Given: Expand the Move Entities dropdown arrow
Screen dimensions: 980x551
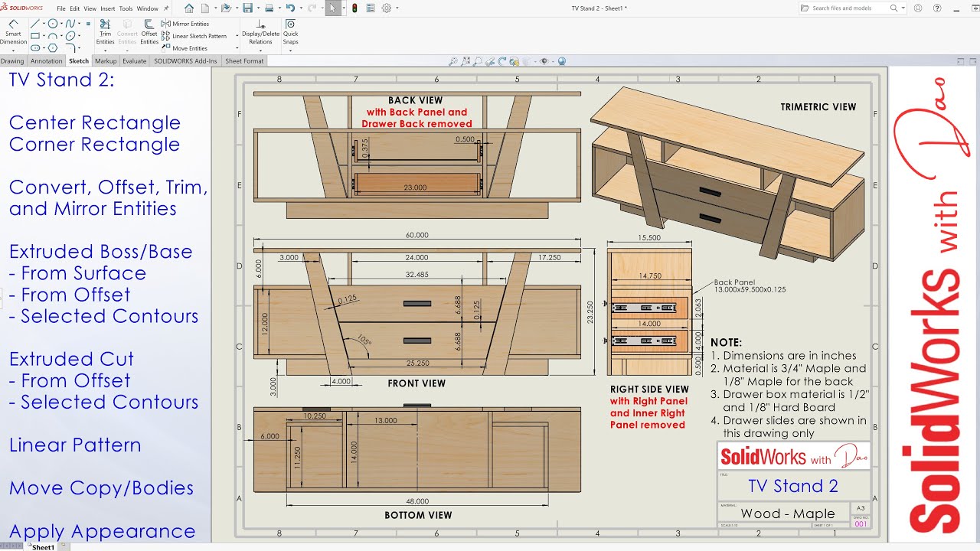Looking at the screenshot, I should [x=237, y=48].
